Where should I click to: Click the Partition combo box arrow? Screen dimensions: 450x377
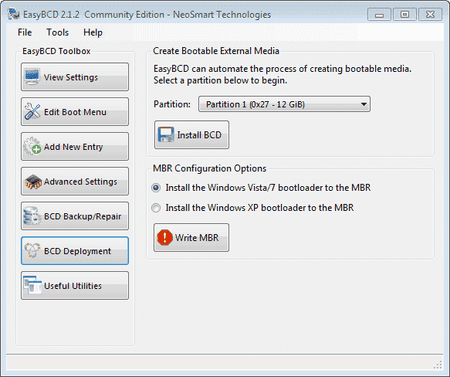click(364, 104)
